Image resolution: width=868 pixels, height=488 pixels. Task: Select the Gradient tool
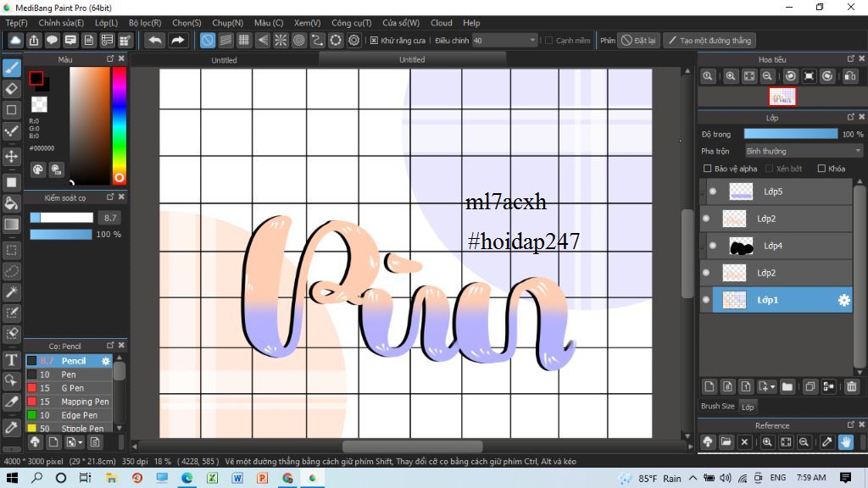pyautogui.click(x=12, y=224)
